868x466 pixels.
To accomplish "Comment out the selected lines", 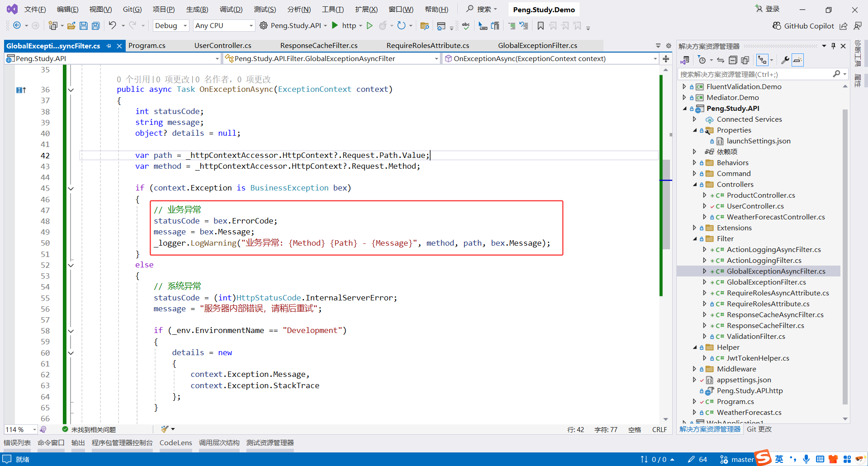I will 512,26.
